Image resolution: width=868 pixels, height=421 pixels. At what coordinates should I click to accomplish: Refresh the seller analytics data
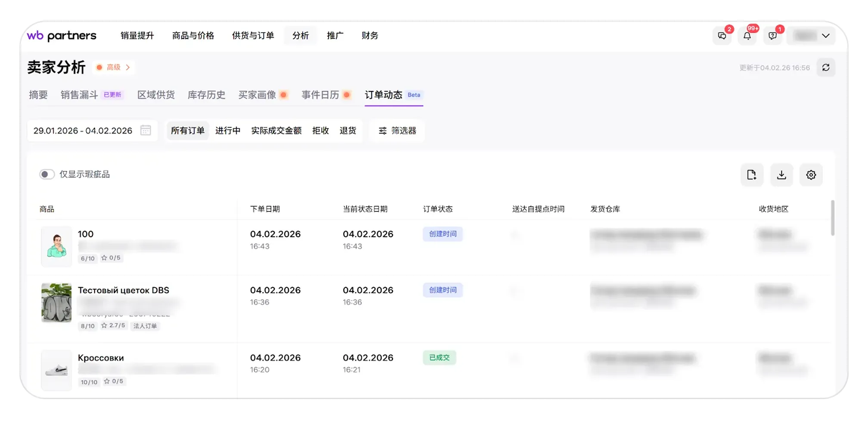click(825, 68)
